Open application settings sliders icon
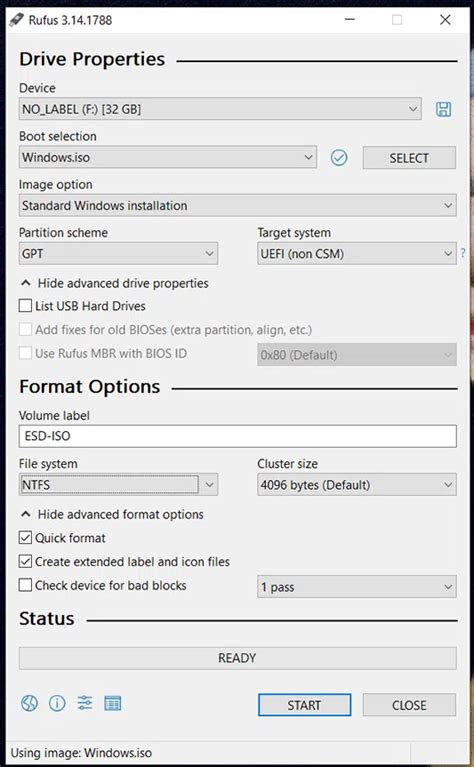This screenshot has width=474, height=767. pyautogui.click(x=85, y=703)
